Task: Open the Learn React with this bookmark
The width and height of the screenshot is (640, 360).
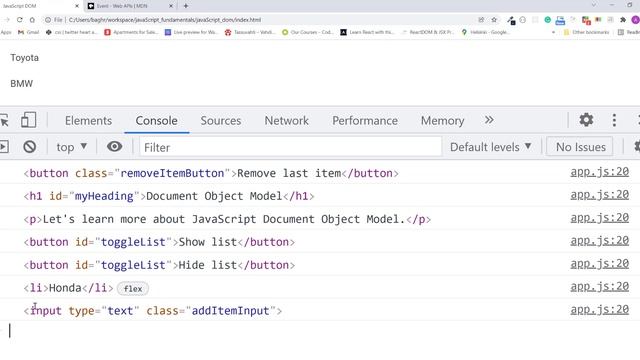Action: (367, 32)
